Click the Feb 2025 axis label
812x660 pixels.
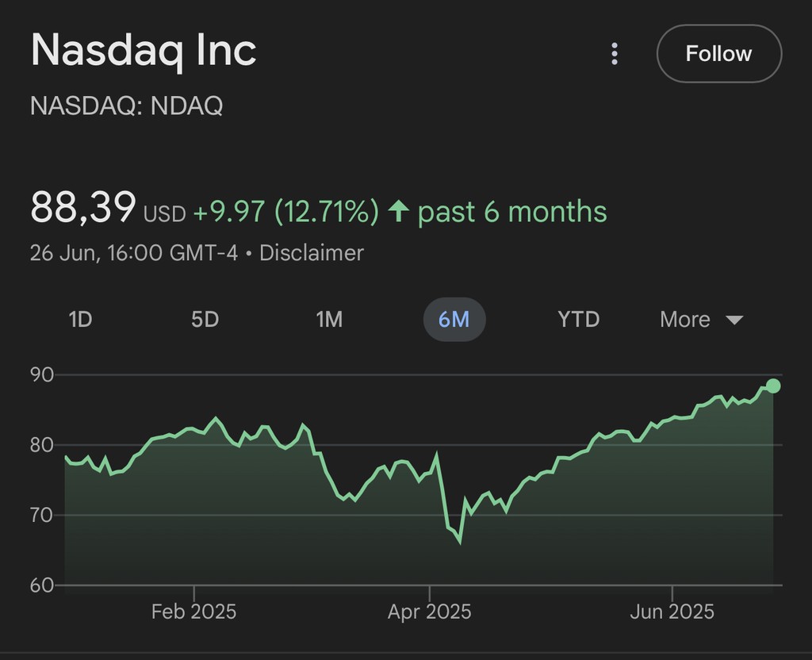click(x=193, y=612)
